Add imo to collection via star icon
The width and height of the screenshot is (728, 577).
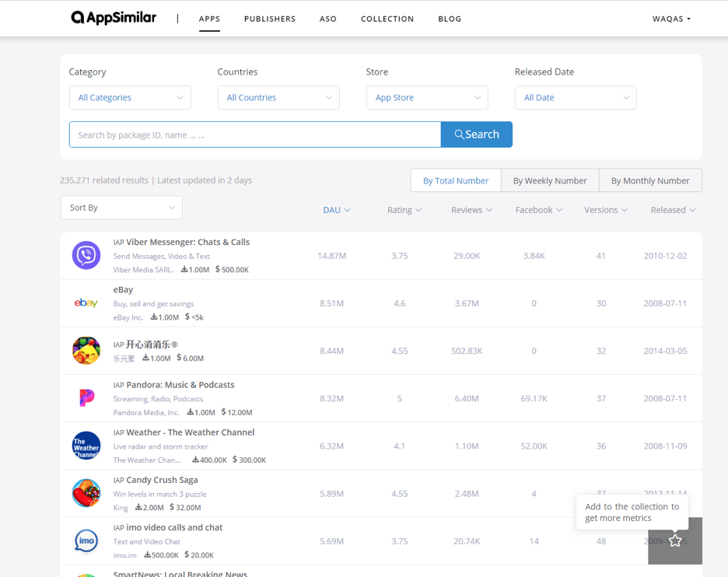pyautogui.click(x=675, y=540)
